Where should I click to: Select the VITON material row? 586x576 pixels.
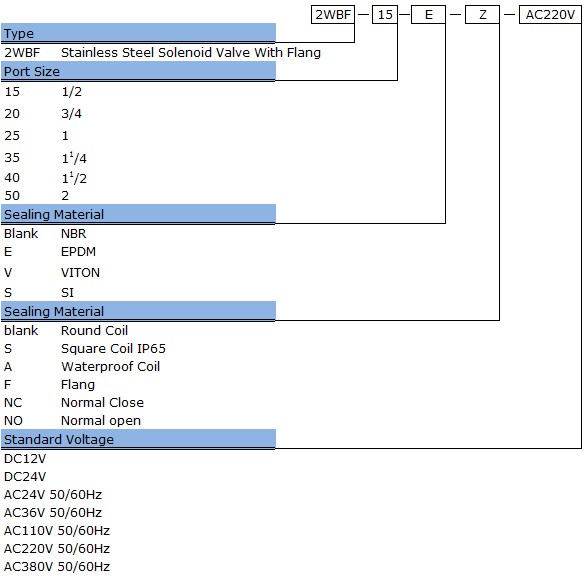pyautogui.click(x=52, y=272)
